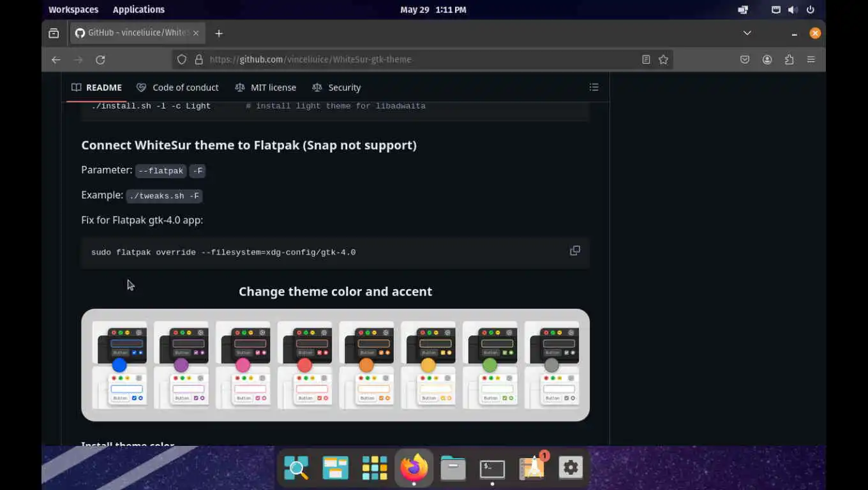868x490 pixels.
Task: Open the applications grid dock icon
Action: pos(375,468)
